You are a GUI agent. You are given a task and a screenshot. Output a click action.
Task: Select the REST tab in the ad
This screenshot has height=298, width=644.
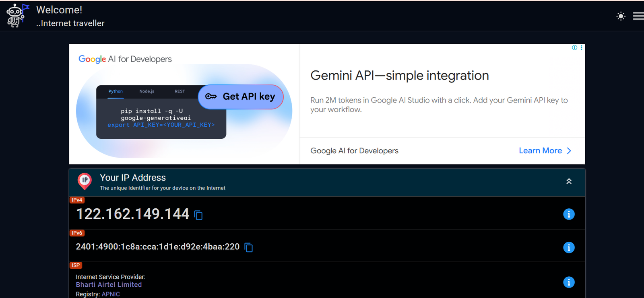(x=180, y=91)
